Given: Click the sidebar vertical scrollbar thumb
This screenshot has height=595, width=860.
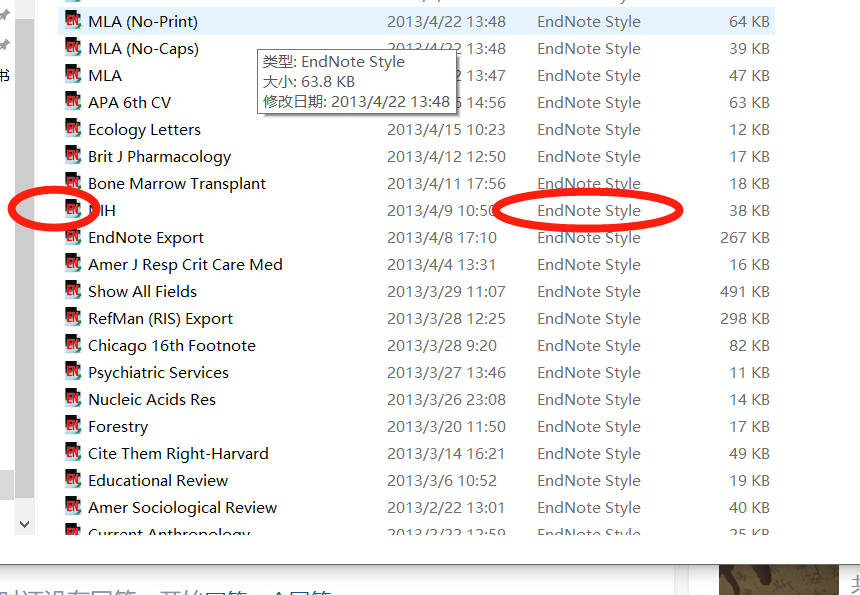Looking at the screenshot, I should 25,258.
